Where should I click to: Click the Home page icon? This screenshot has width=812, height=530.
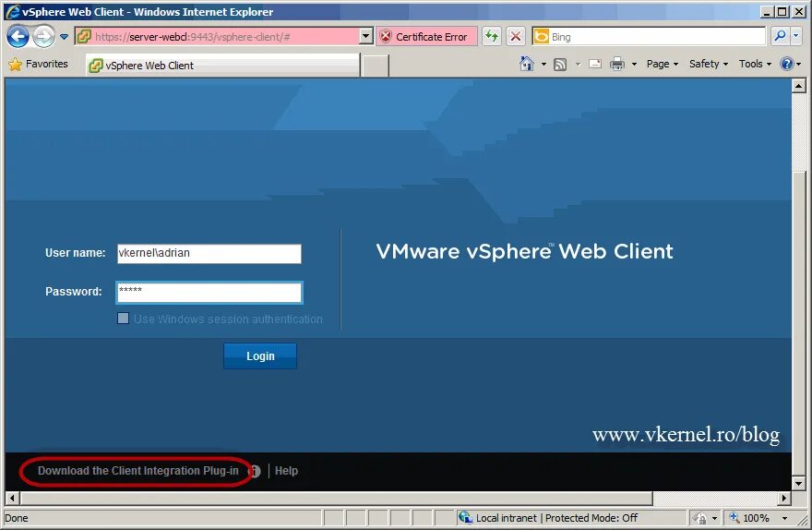(x=527, y=64)
